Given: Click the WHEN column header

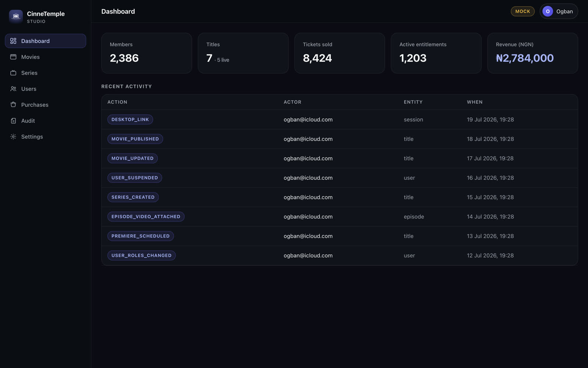Looking at the screenshot, I should click(x=475, y=102).
